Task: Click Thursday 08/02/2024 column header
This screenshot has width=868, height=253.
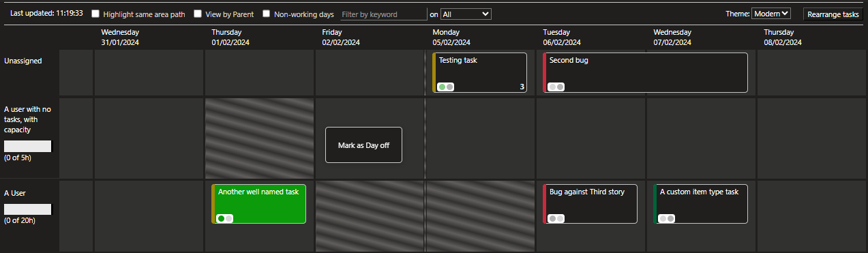Action: pyautogui.click(x=783, y=37)
